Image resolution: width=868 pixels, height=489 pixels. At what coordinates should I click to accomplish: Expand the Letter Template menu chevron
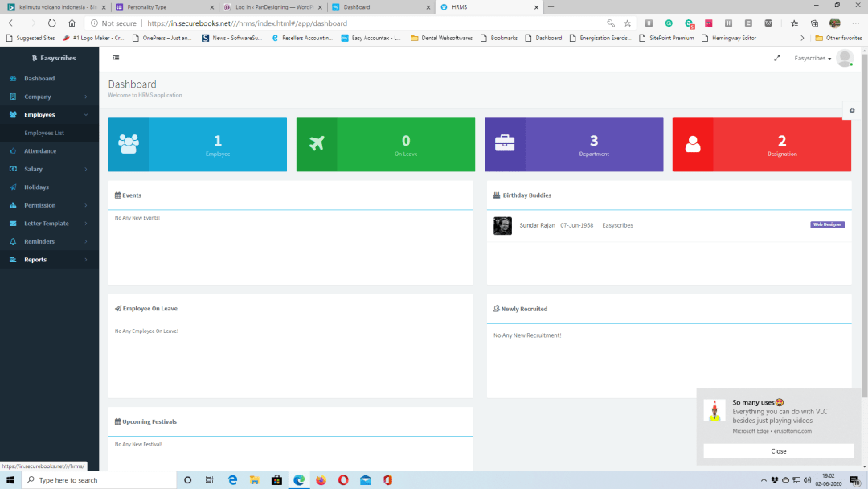point(86,224)
